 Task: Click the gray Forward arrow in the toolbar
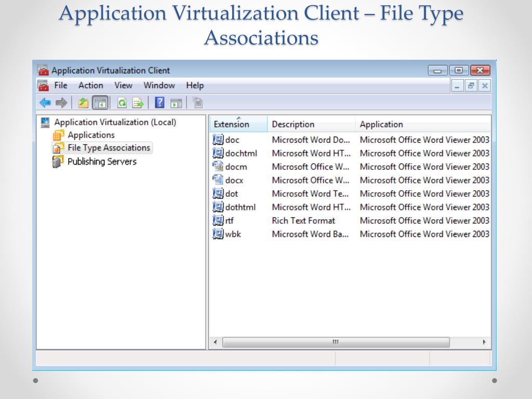click(61, 102)
